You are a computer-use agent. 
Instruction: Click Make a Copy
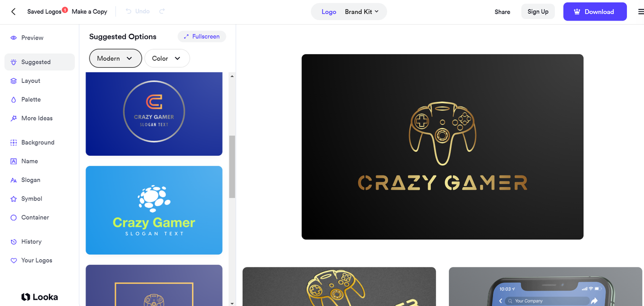click(90, 12)
